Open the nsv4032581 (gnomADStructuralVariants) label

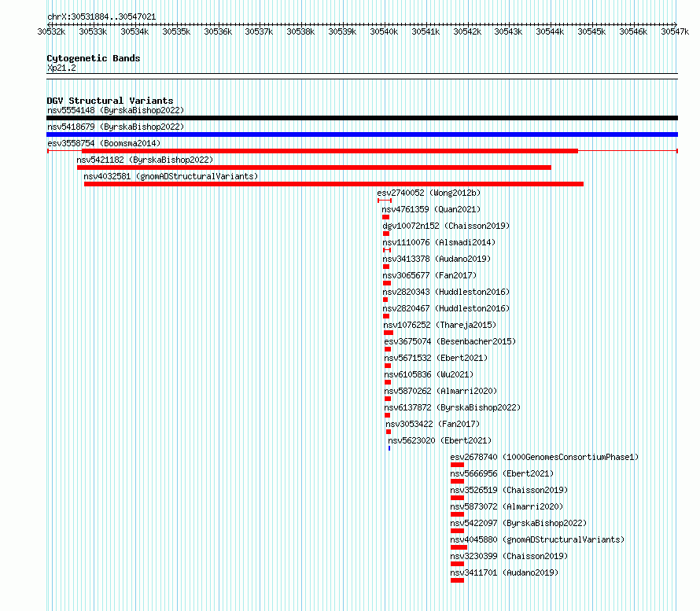pos(171,176)
